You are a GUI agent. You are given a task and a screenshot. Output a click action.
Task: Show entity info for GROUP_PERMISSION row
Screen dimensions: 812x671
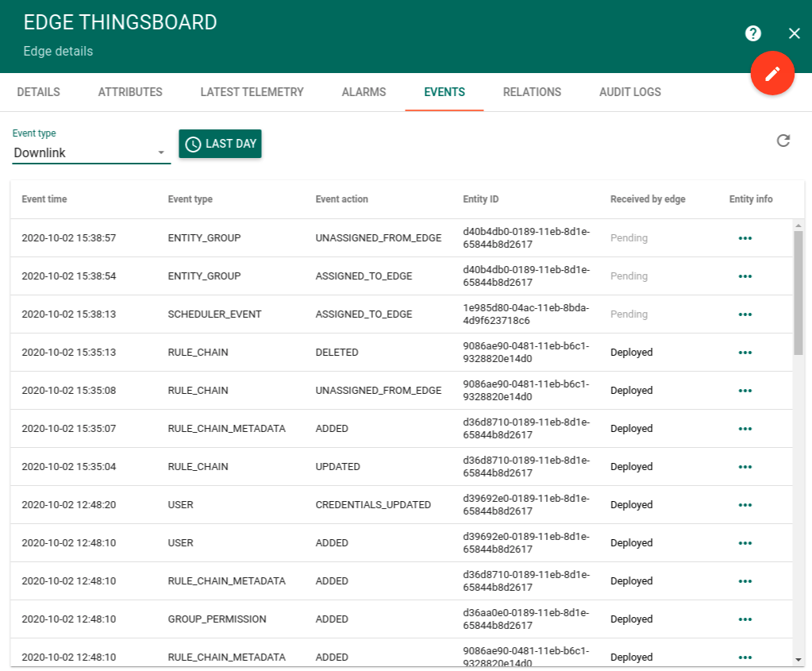[745, 619]
